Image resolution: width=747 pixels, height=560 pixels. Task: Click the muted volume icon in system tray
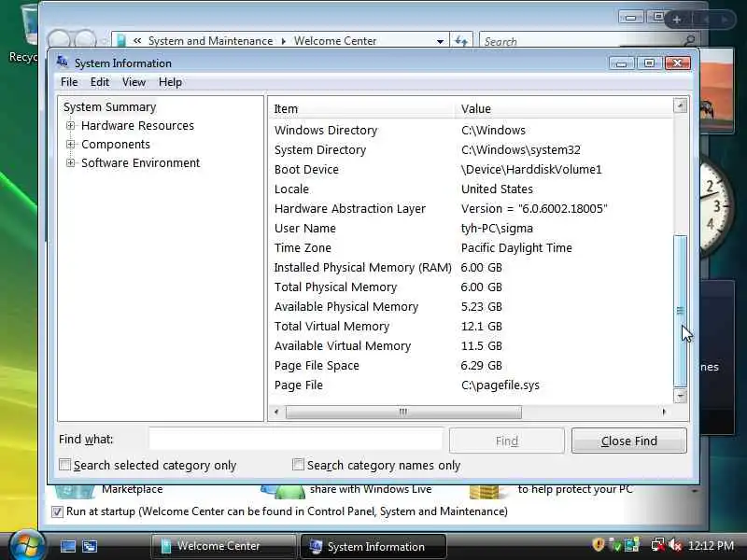(675, 545)
